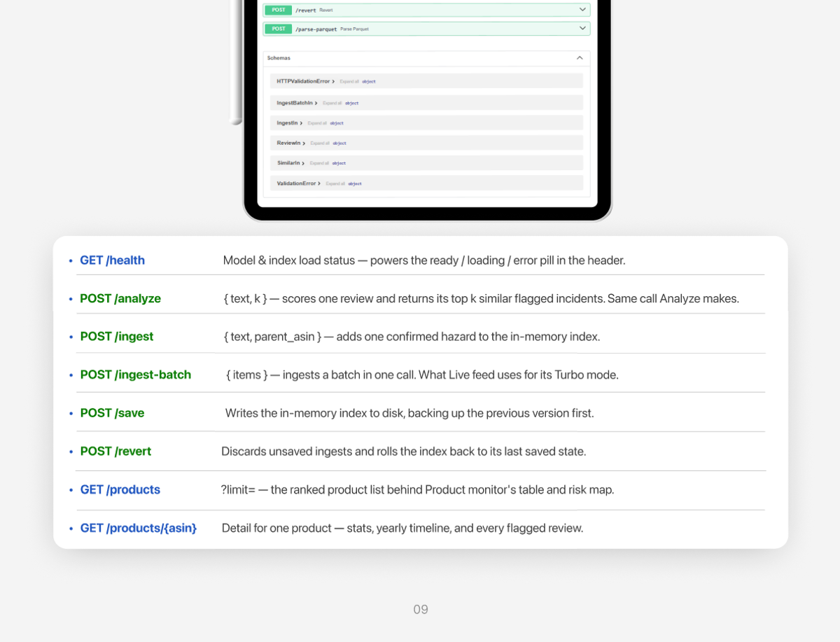The image size is (840, 642).
Task: Click the POST /save entry
Action: [112, 413]
